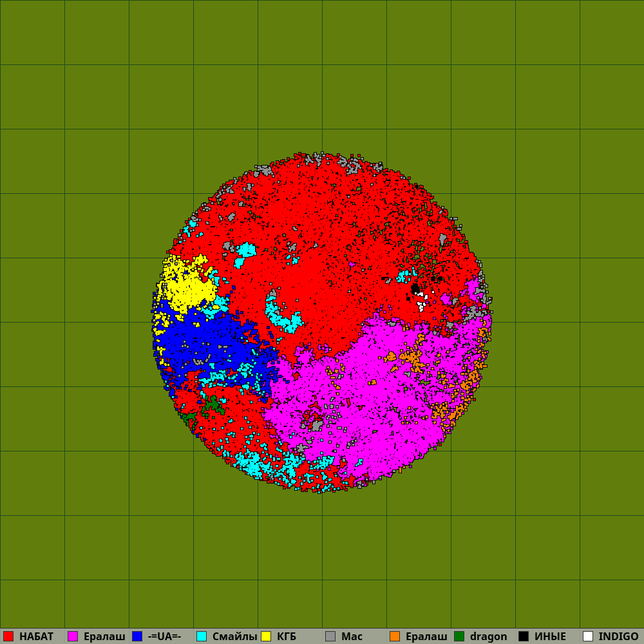The image size is (644, 644).
Task: Click the yellow КГБ legend swatch
Action: tap(266, 636)
